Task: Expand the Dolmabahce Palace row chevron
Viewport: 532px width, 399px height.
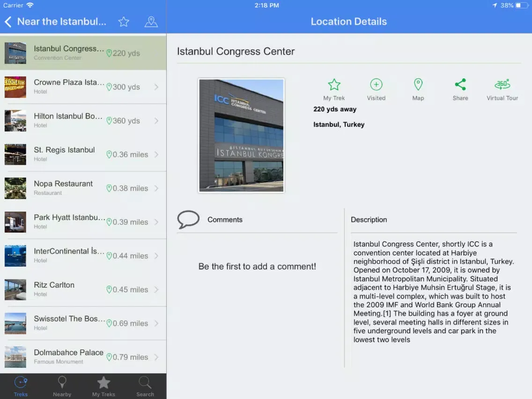Action: pyautogui.click(x=156, y=357)
